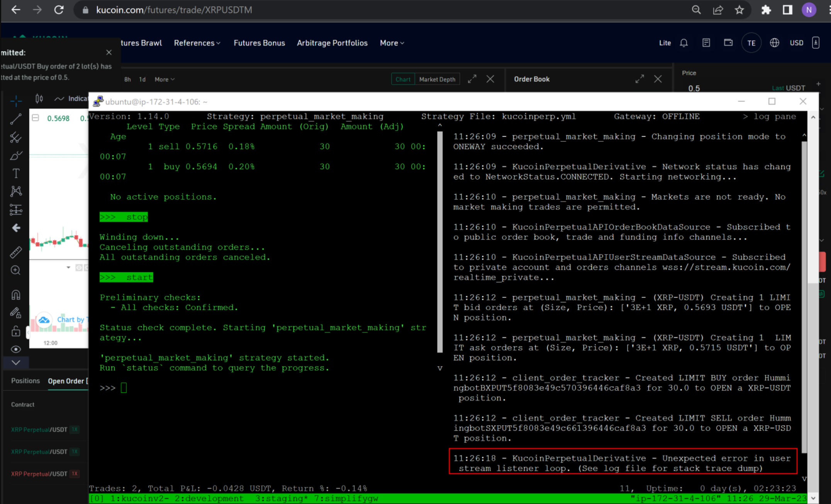The width and height of the screenshot is (831, 504).
Task: Open candlestick chart type selector
Action: (x=39, y=99)
